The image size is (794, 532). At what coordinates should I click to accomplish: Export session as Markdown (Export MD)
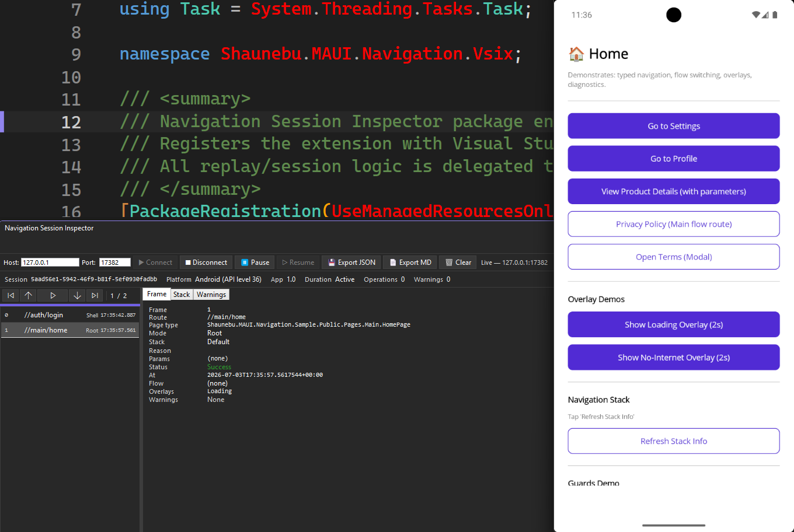click(410, 262)
